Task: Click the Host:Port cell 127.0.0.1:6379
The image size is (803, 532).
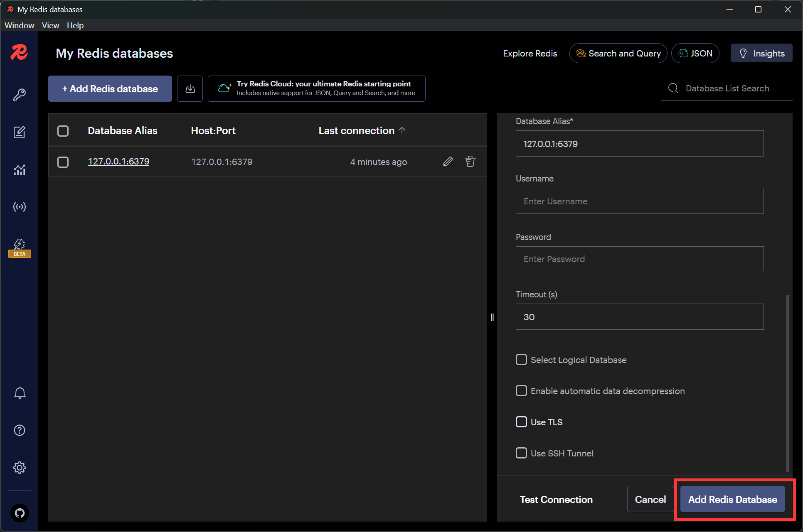Action: coord(222,162)
